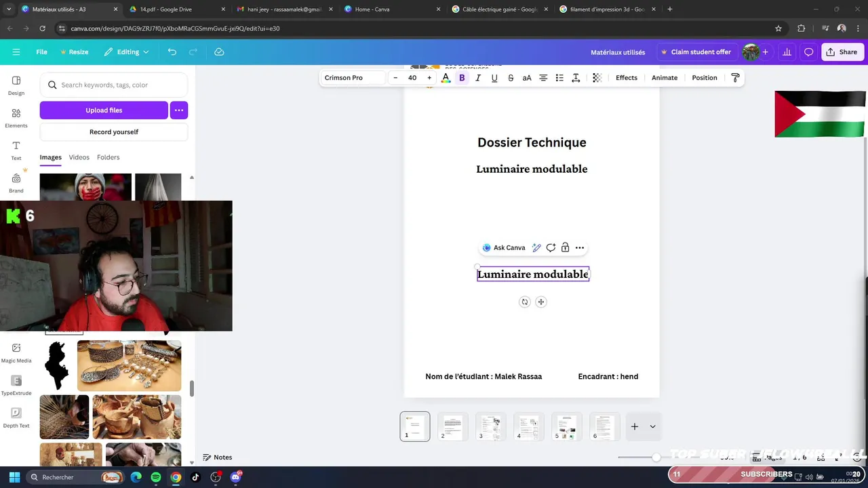Click the move handle below text box
868x488 pixels.
pos(540,302)
